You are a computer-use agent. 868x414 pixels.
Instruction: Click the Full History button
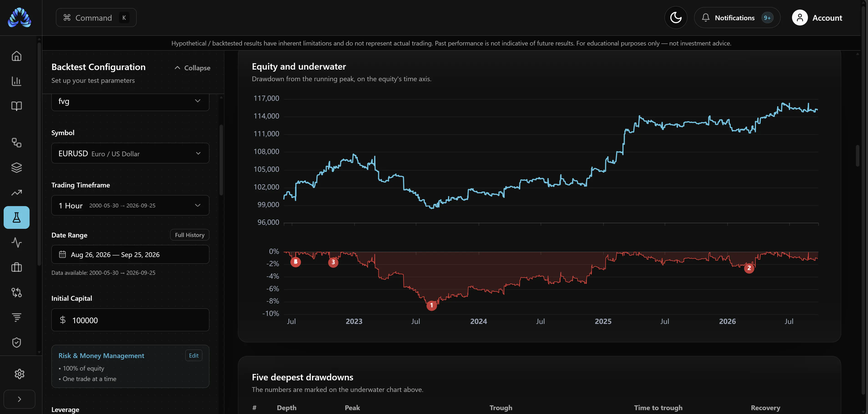[x=190, y=235]
